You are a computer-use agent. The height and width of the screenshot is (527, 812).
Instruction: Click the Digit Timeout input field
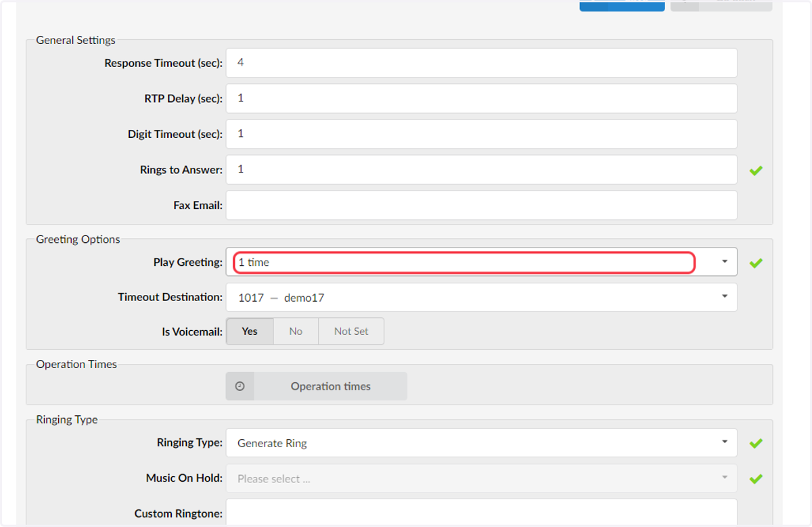(481, 134)
